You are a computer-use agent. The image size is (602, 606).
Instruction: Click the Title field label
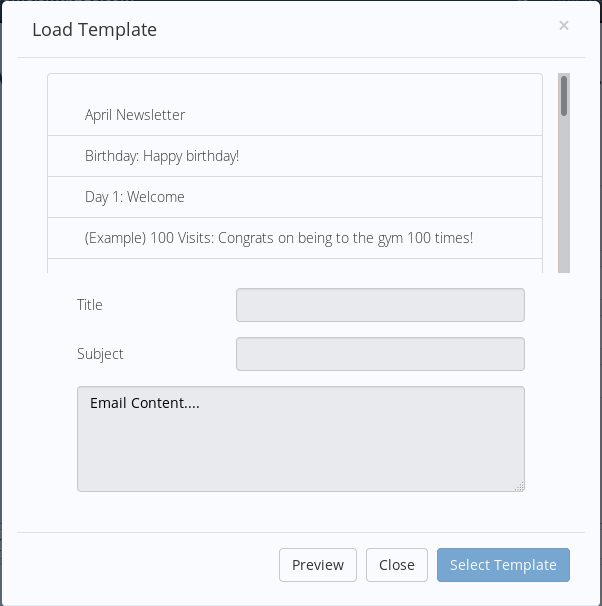point(90,305)
